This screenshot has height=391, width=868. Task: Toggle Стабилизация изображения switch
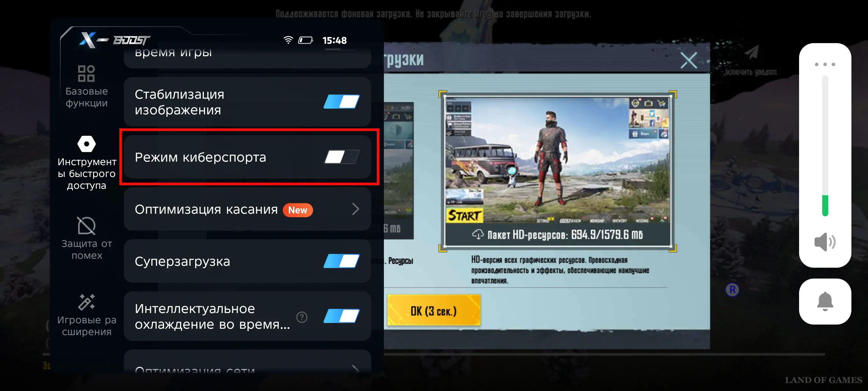341,102
